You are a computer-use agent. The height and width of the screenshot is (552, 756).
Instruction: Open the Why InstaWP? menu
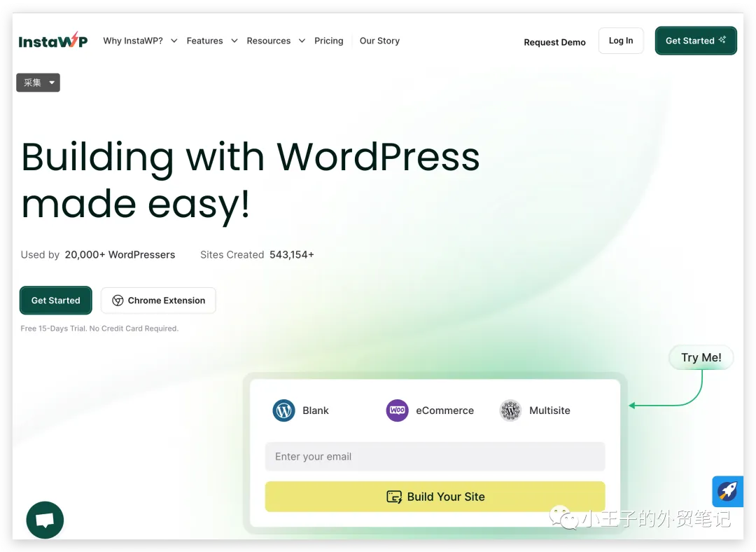[x=133, y=41]
